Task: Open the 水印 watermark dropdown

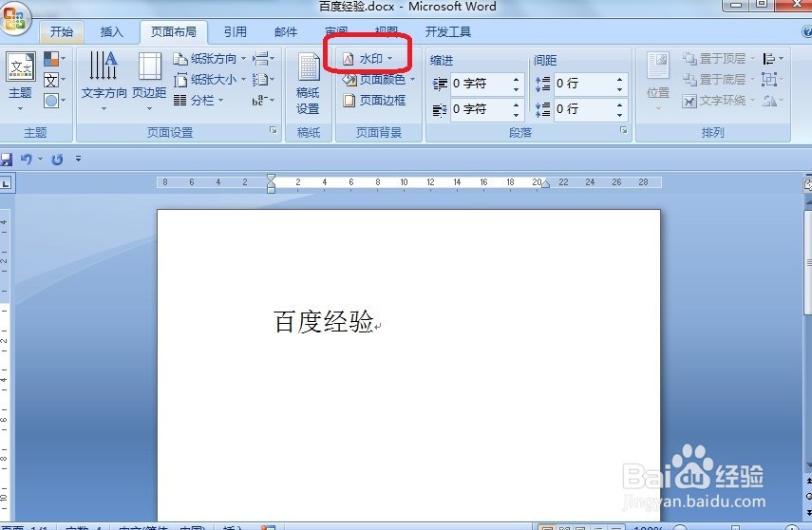Action: (x=368, y=59)
